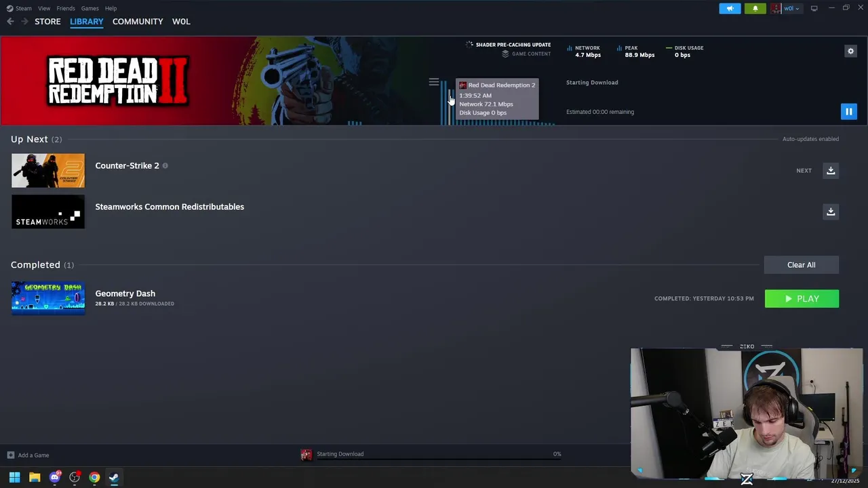Open File Explorer from the taskbar
Image resolution: width=868 pixels, height=488 pixels.
click(x=35, y=477)
